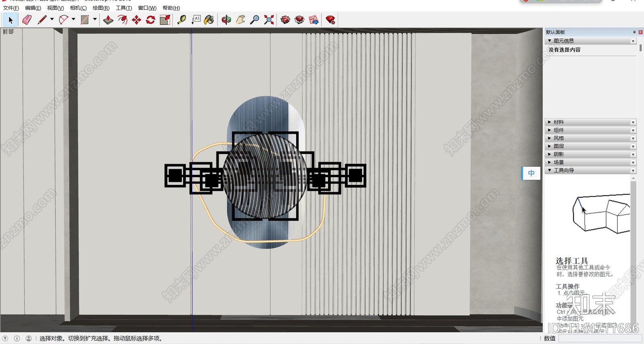
Task: Collapse the 图元信息 panel
Action: [x=549, y=41]
